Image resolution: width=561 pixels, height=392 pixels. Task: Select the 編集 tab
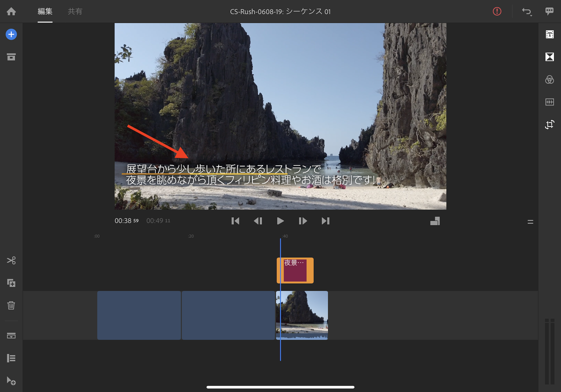(45, 12)
